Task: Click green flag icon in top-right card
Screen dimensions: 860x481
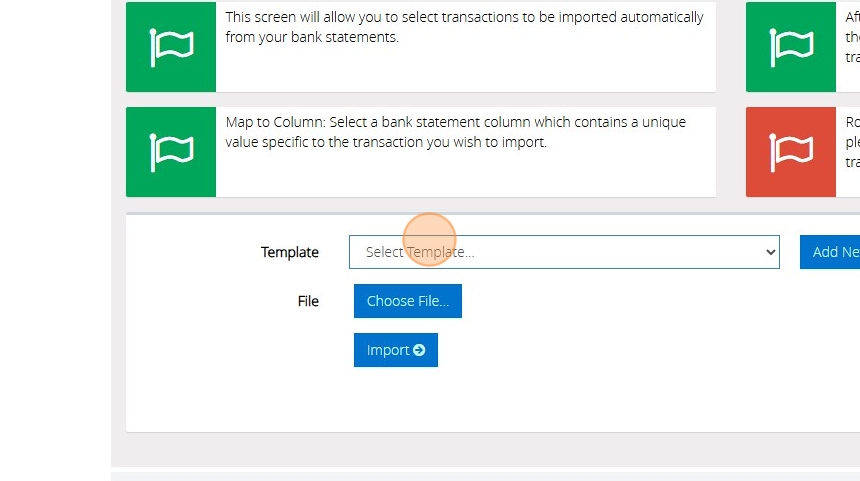Action: pyautogui.click(x=790, y=47)
